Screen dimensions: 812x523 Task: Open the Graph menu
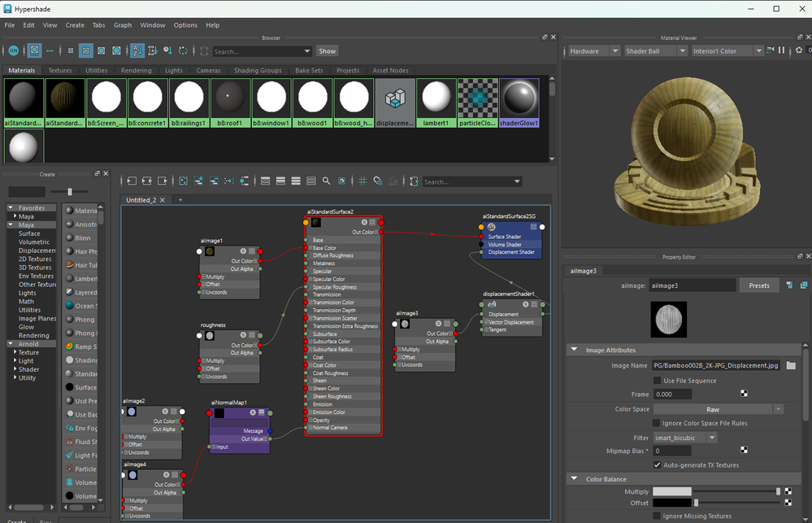click(123, 25)
